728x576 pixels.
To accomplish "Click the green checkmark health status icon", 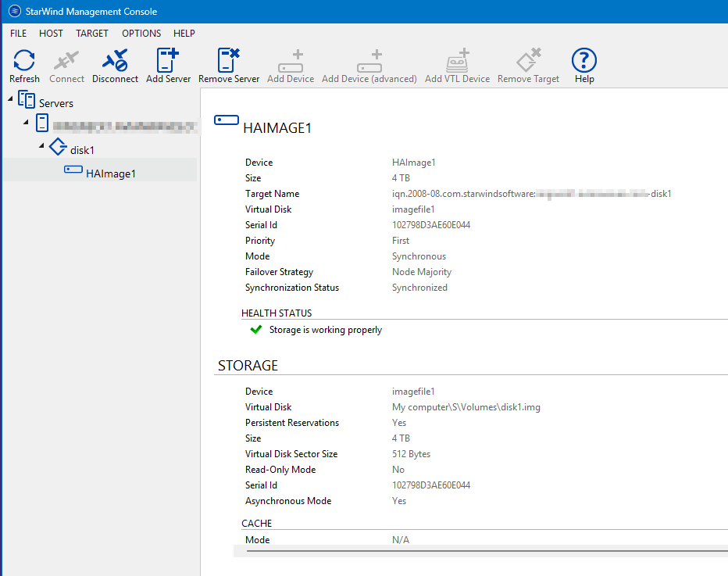I will coord(256,329).
